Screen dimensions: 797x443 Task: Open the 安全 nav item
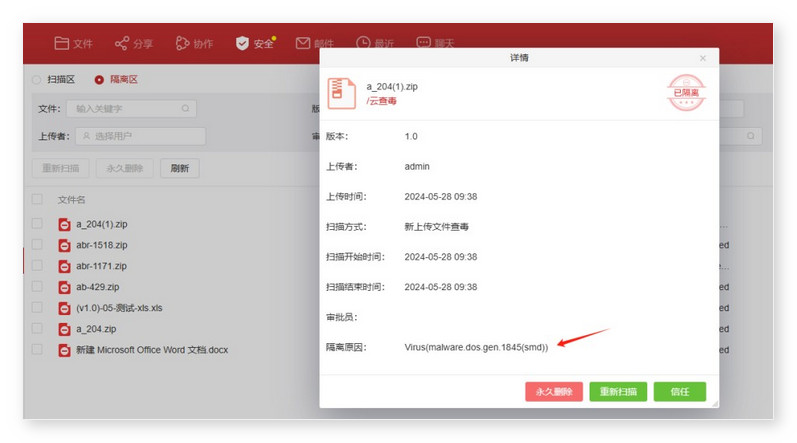click(255, 44)
